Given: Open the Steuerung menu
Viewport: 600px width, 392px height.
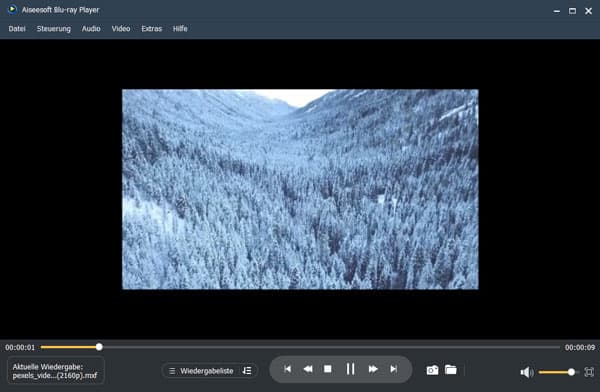Looking at the screenshot, I should (54, 29).
